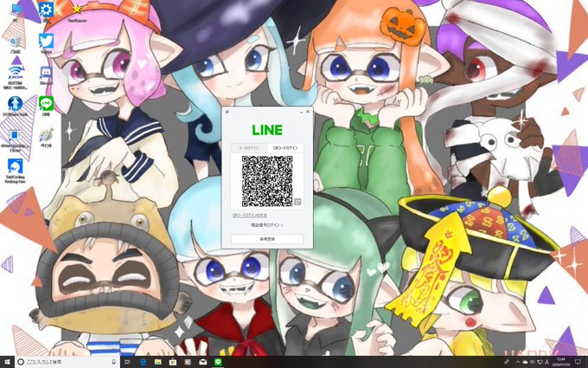Viewport: 588px width, 368px height.
Task: Open the Twitter desktop shortcut
Action: point(46,44)
